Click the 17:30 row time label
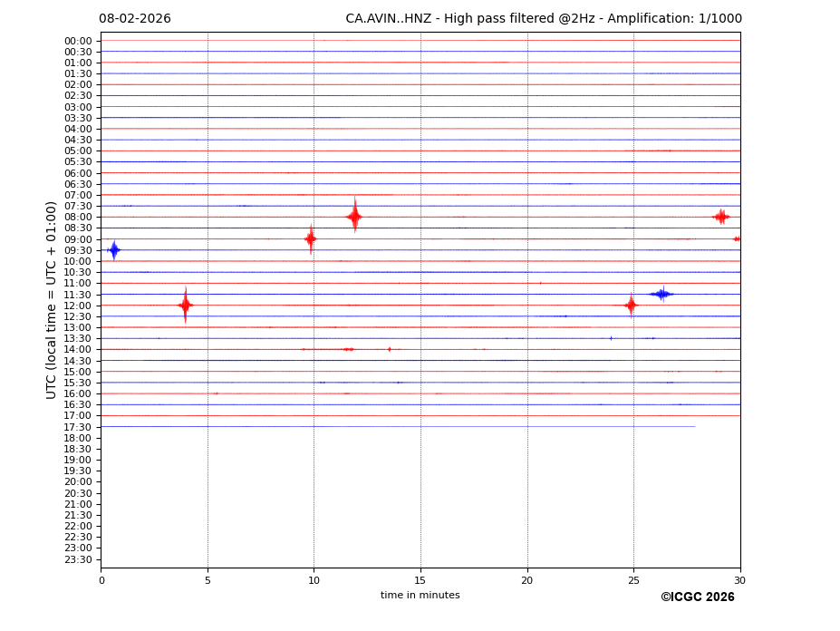The height and width of the screenshot is (631, 840). tap(78, 427)
